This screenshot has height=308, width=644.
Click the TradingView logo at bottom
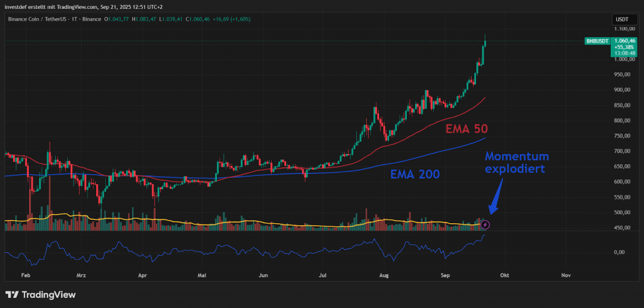click(x=40, y=294)
